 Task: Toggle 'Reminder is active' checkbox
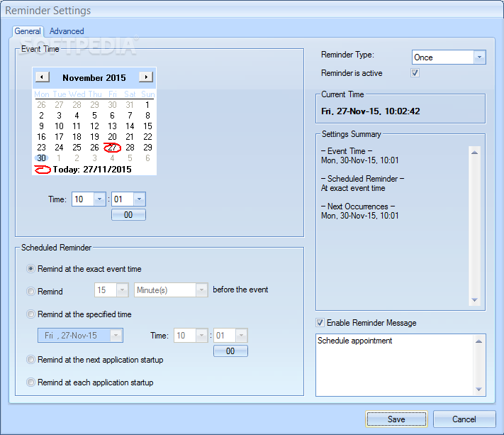click(x=415, y=72)
